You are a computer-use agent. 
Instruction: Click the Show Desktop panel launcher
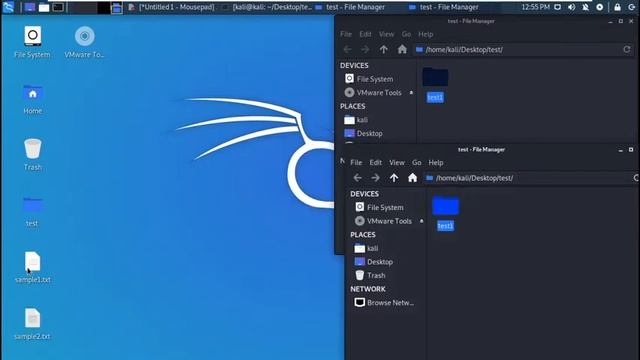[x=30, y=7]
